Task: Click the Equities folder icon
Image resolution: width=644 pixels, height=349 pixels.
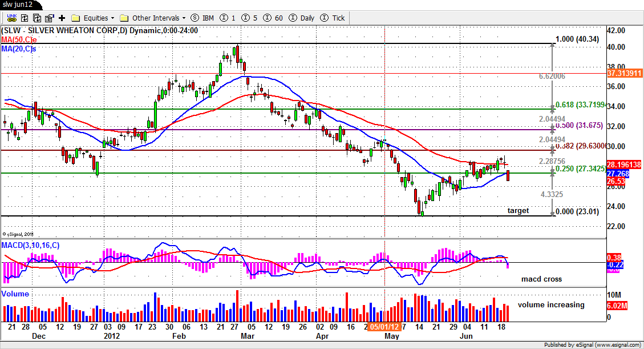Action: pyautogui.click(x=75, y=18)
